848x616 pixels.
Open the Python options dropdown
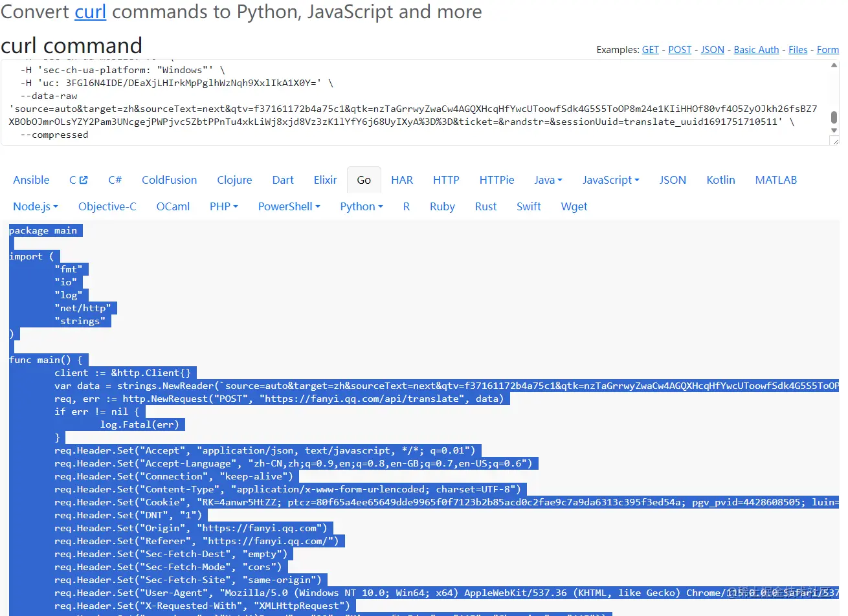click(x=361, y=206)
